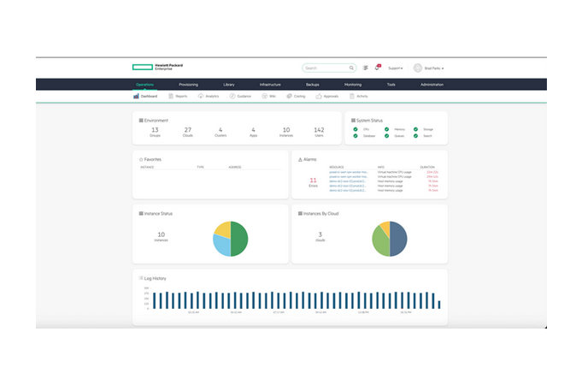Click the list icon beside the search box
Screen dimensions: 588x385
pyautogui.click(x=366, y=68)
